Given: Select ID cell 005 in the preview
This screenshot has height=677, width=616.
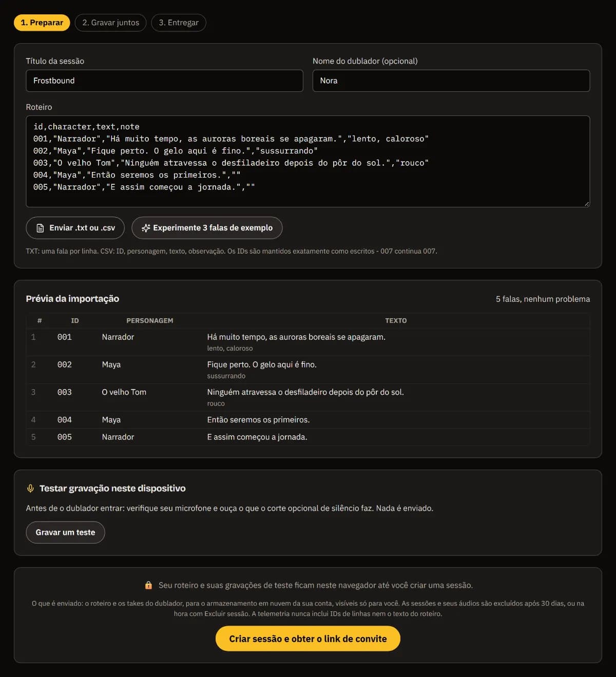Looking at the screenshot, I should [65, 437].
